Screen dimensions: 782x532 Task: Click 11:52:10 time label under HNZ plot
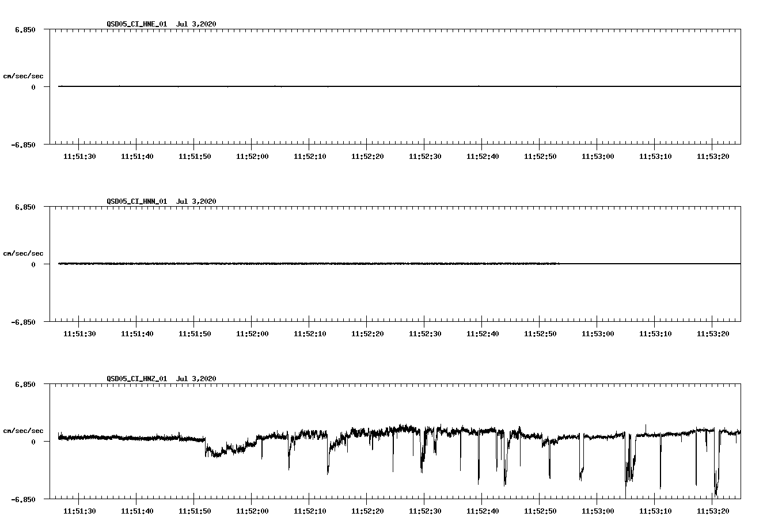(310, 511)
